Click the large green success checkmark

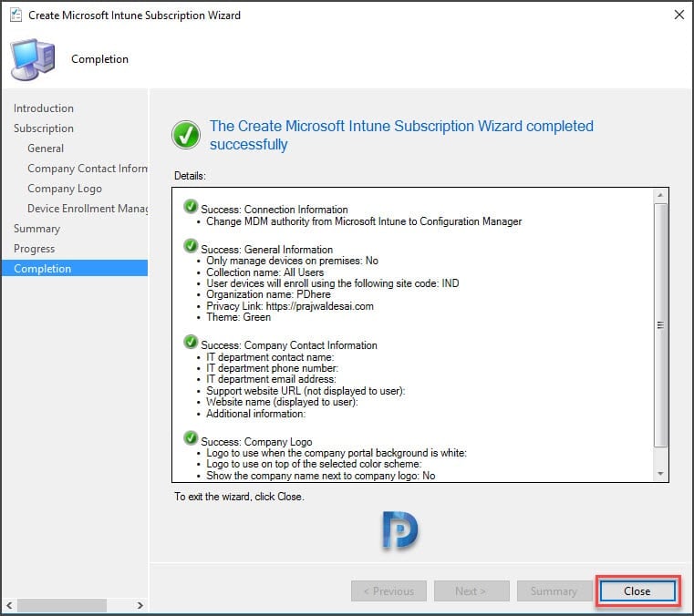click(x=186, y=135)
